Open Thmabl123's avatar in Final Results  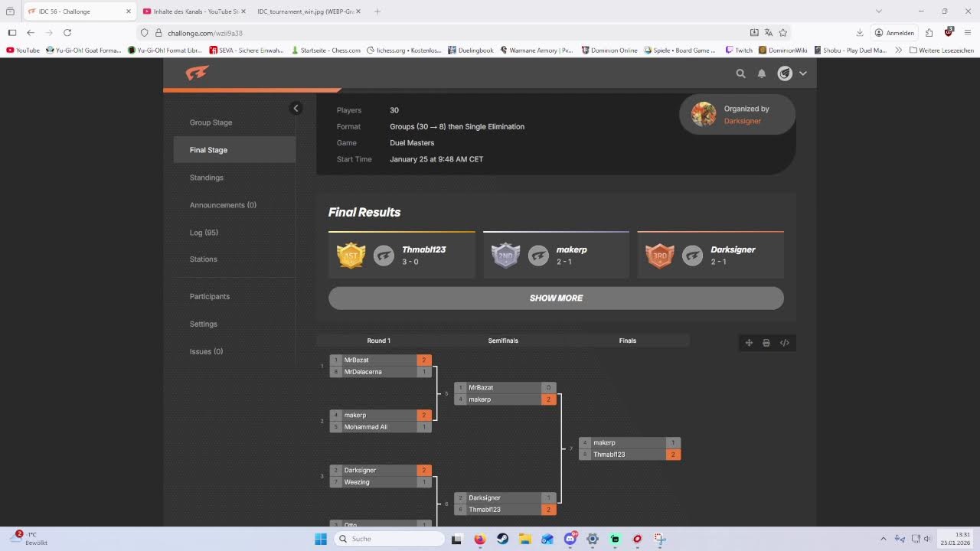click(384, 256)
